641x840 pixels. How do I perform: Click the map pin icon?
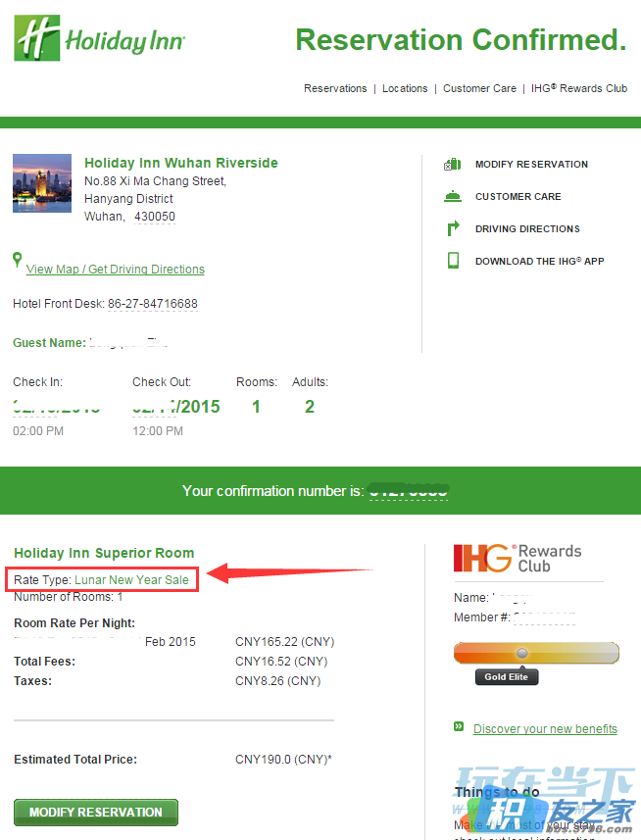[x=17, y=260]
